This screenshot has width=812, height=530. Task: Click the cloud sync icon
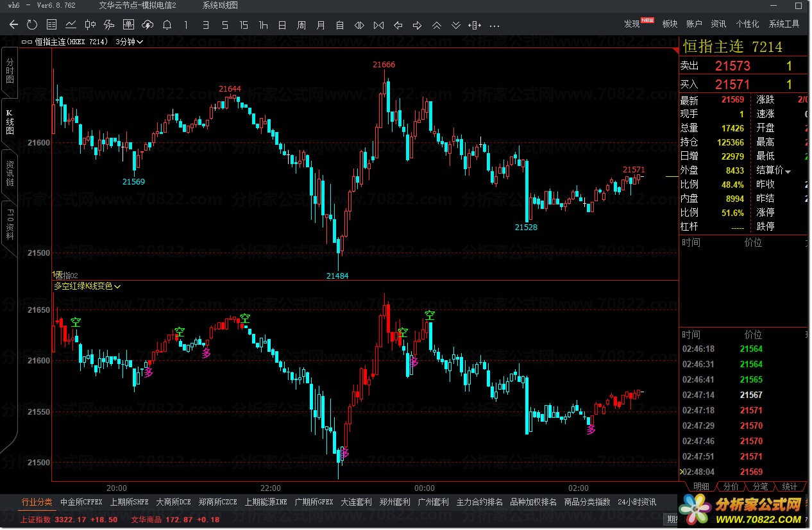pos(148,25)
